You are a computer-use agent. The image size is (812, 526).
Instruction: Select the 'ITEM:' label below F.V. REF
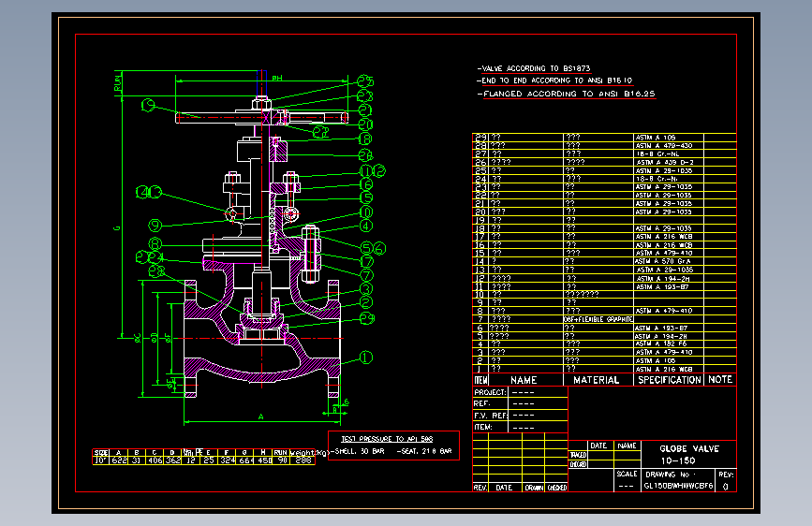pos(483,427)
